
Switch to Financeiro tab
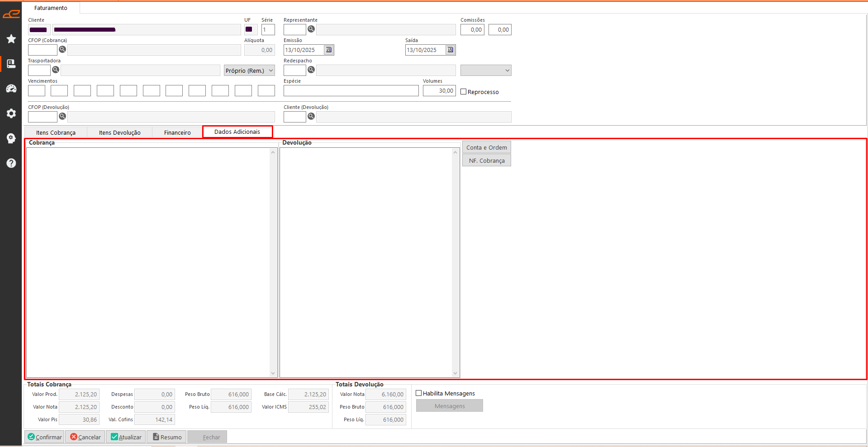(x=177, y=132)
